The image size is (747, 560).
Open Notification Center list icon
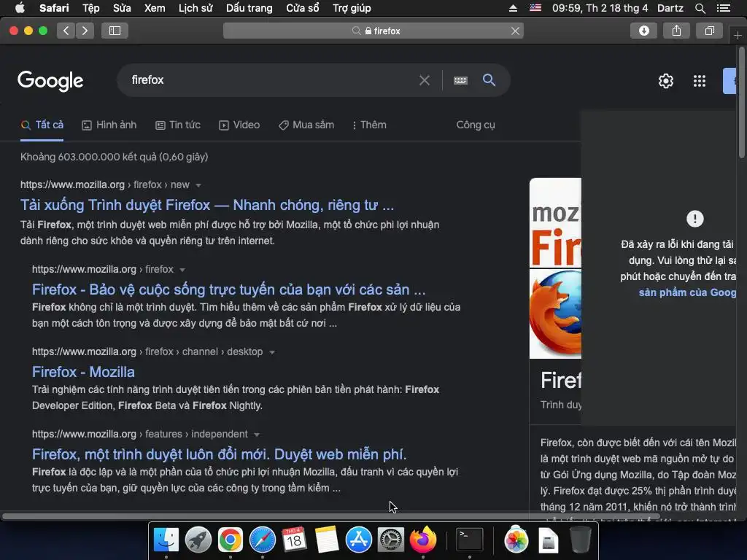click(x=723, y=8)
